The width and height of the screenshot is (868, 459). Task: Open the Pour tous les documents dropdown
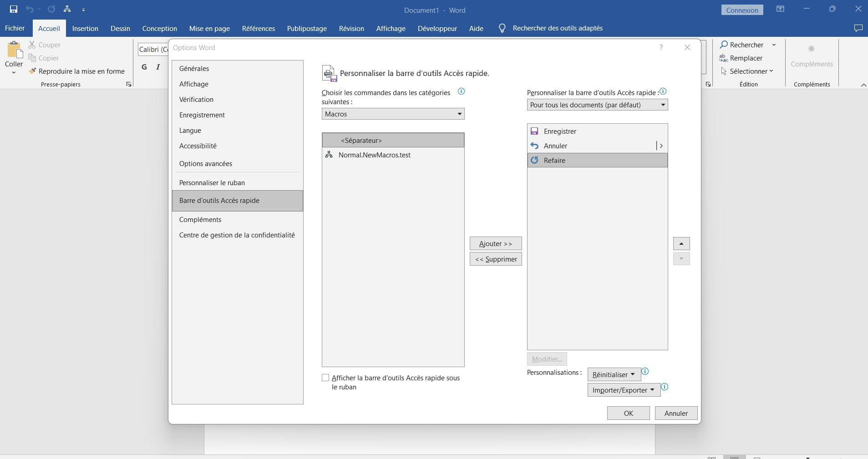point(597,105)
